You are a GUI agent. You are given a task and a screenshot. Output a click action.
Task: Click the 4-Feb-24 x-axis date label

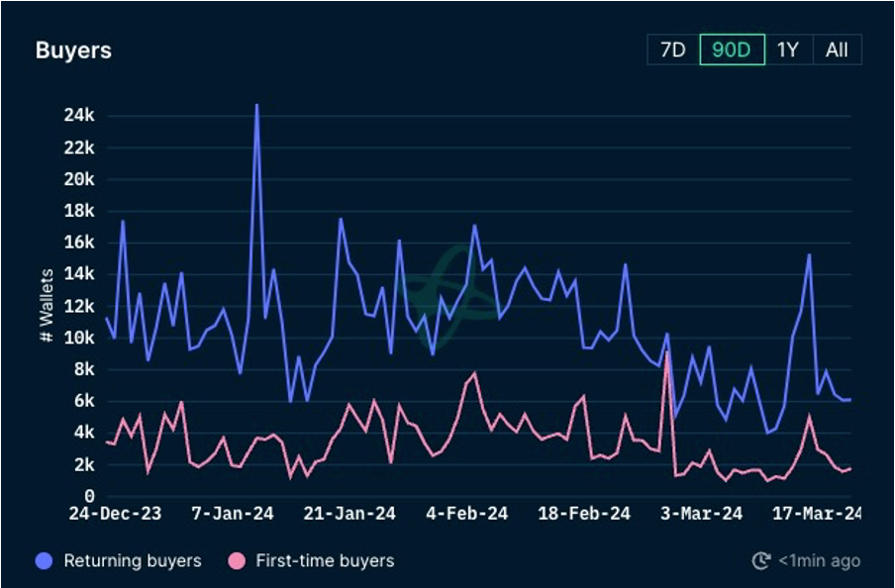tap(467, 514)
